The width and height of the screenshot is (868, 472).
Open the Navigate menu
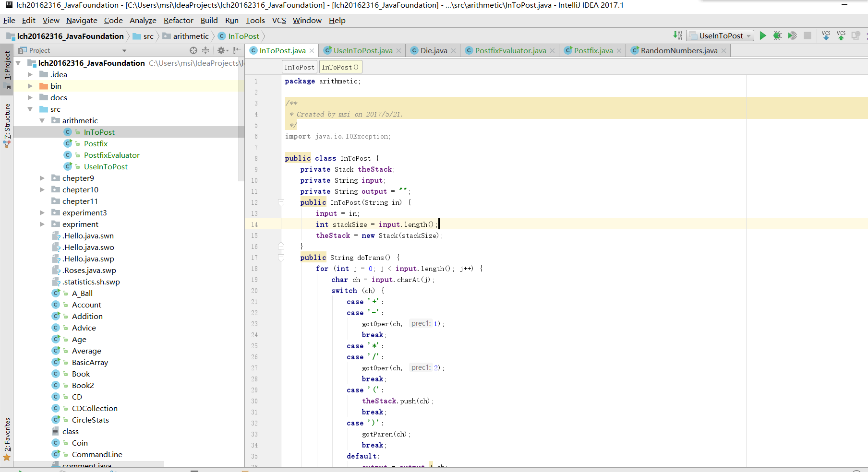coord(82,20)
